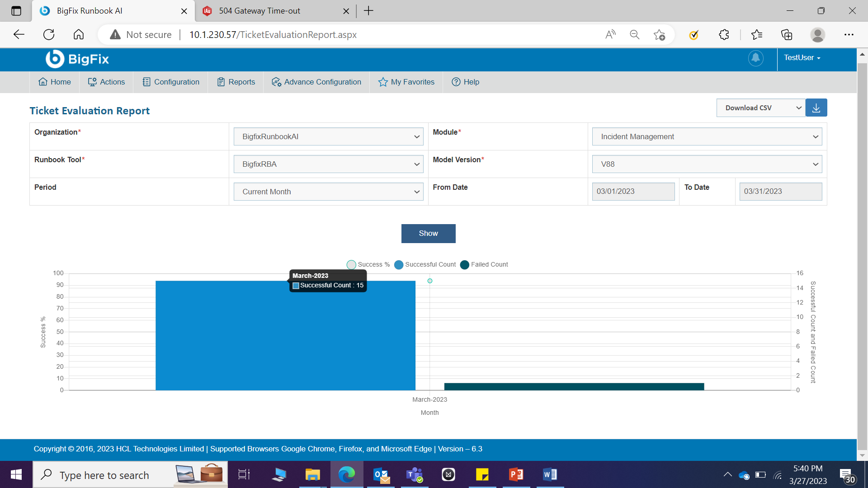Open browser extensions puzzle icon
The image size is (868, 488).
pyautogui.click(x=724, y=35)
